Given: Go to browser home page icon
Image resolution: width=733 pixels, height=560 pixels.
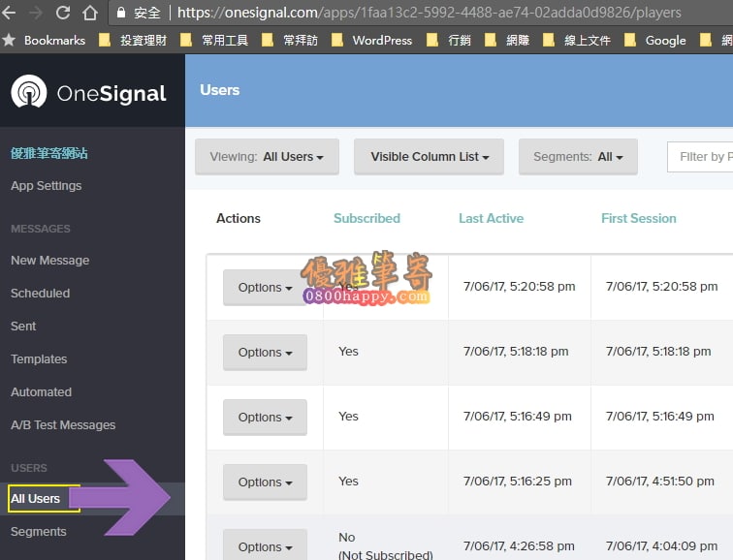Looking at the screenshot, I should (x=90, y=13).
